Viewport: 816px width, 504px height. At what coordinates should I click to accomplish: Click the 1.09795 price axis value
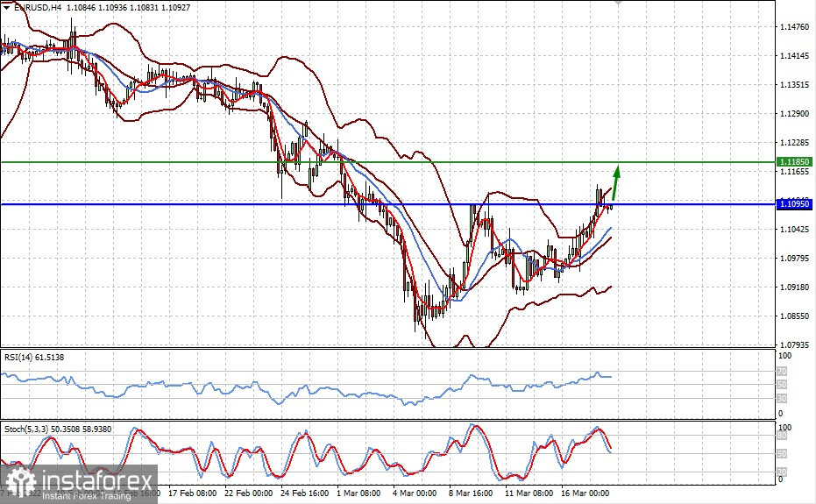coord(795,258)
